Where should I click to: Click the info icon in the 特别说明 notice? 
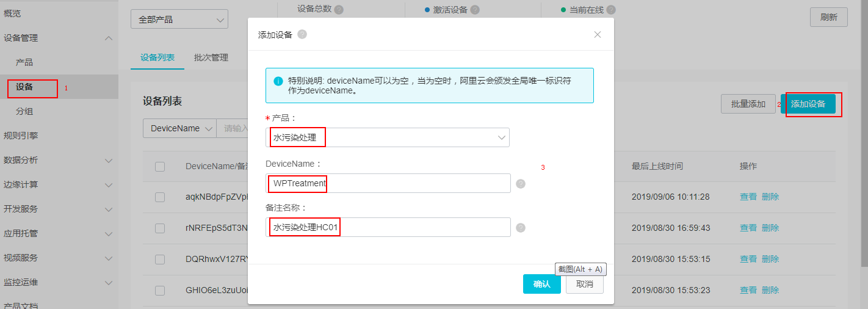(278, 81)
